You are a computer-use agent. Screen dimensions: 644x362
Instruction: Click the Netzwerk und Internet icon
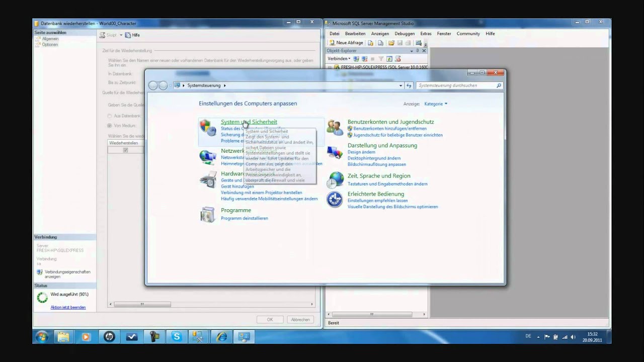pyautogui.click(x=208, y=156)
